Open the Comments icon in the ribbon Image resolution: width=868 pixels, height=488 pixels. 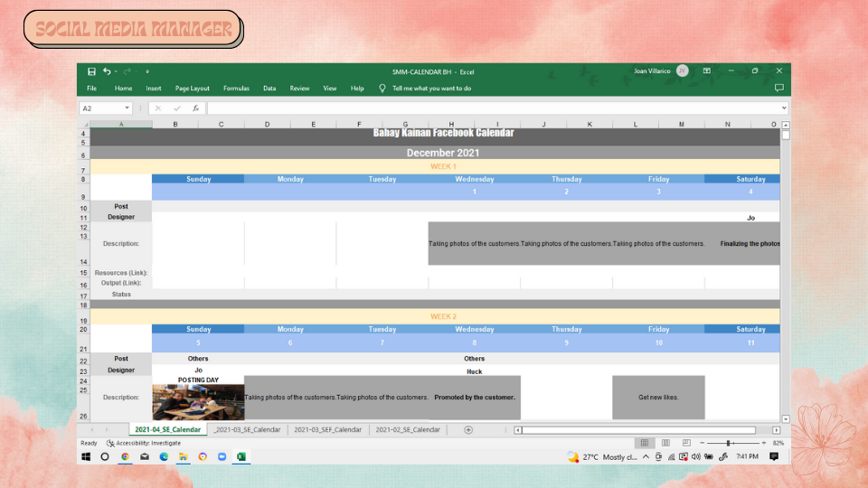coord(778,88)
